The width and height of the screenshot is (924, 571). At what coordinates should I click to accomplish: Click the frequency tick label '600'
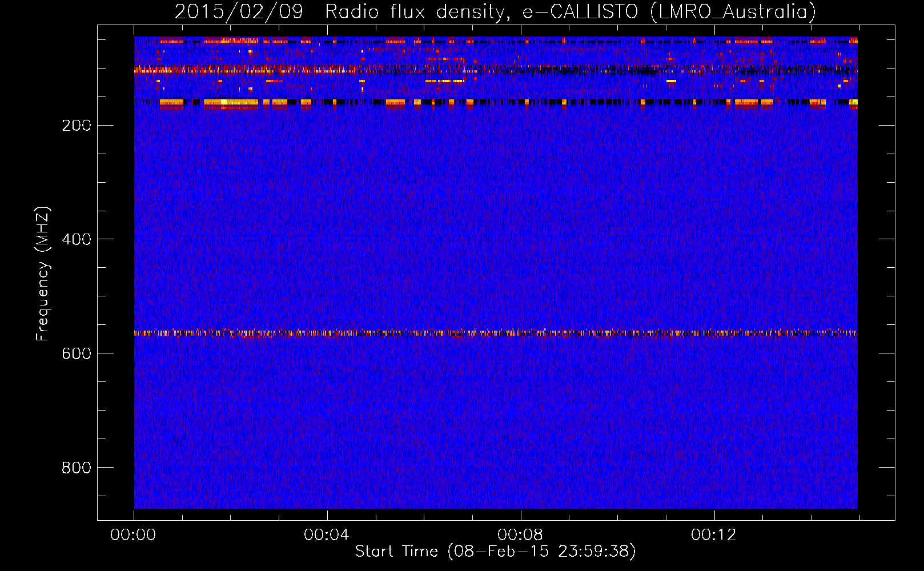click(77, 353)
